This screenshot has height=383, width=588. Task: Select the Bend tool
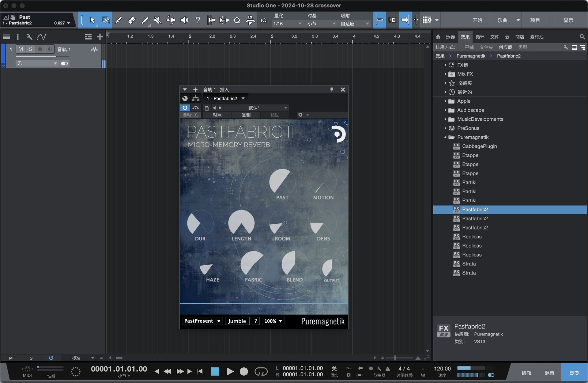coord(171,20)
